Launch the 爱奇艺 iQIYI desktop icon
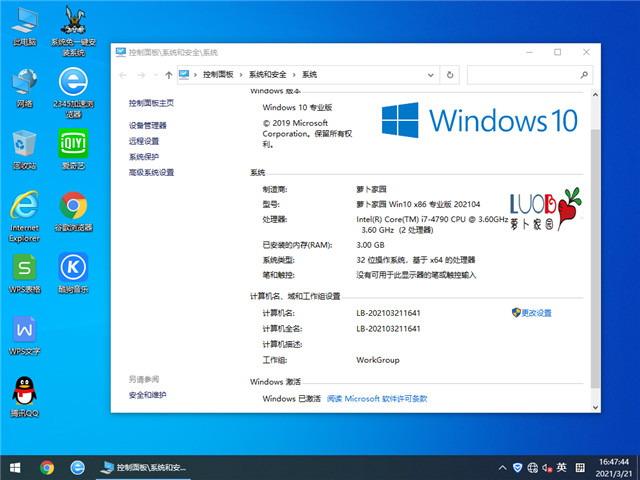The height and width of the screenshot is (480, 640). point(73,149)
